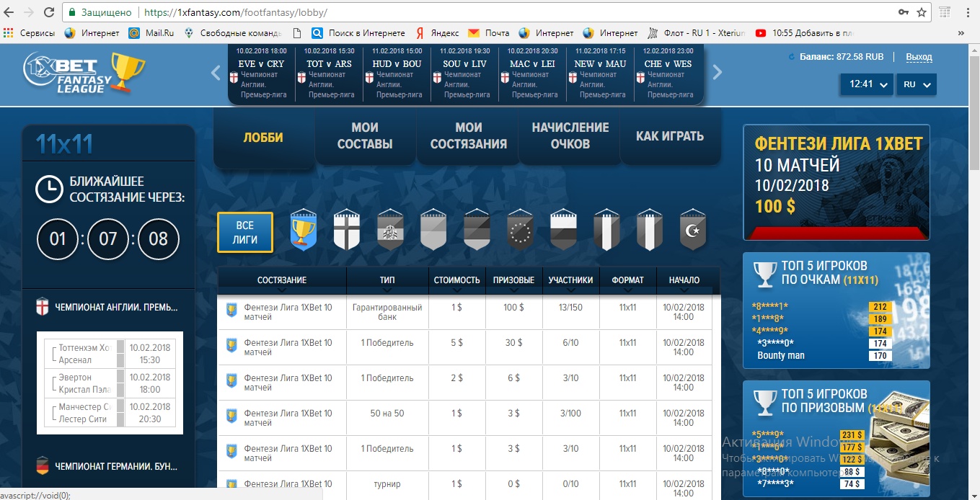This screenshot has height=500, width=980.
Task: Open the Сервисы apps bookmark
Action: pyautogui.click(x=30, y=33)
